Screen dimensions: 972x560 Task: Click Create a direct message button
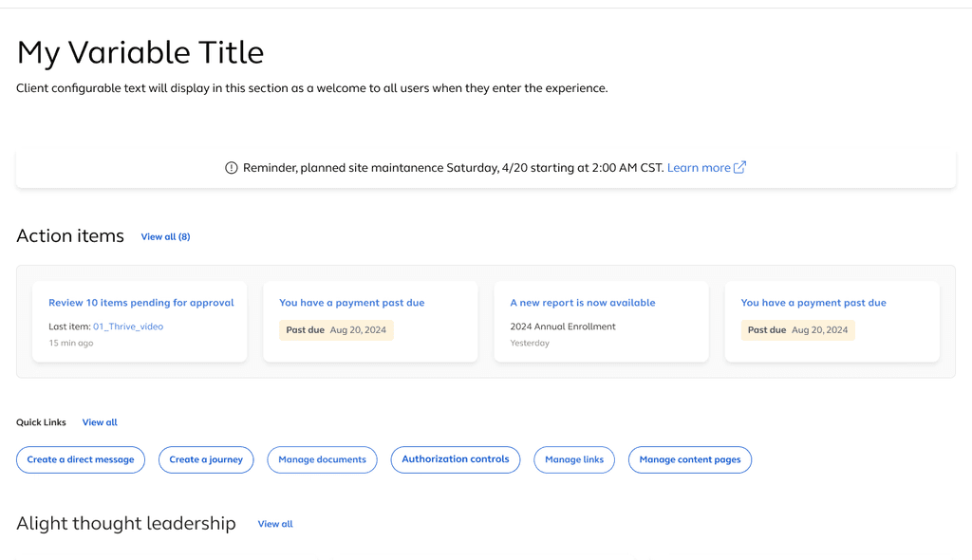pos(81,459)
